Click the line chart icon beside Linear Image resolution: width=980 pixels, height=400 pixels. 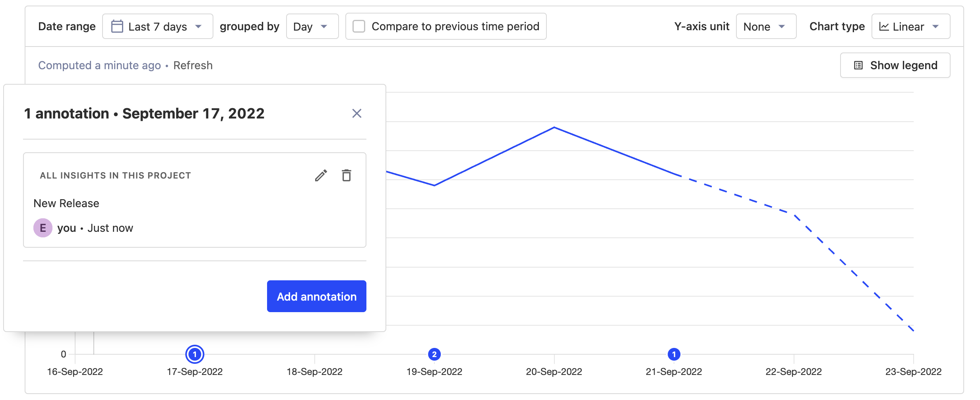884,27
